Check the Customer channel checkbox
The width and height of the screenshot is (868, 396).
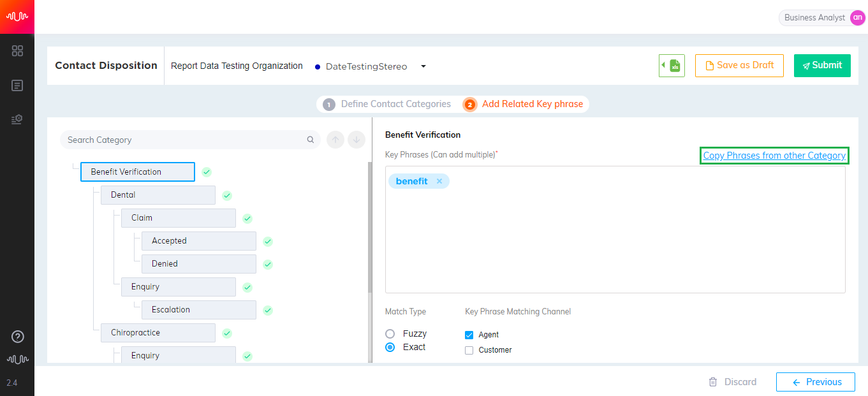469,350
